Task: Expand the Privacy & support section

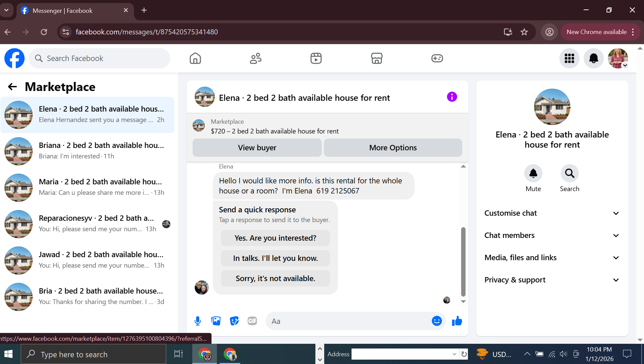Action: pos(552,280)
